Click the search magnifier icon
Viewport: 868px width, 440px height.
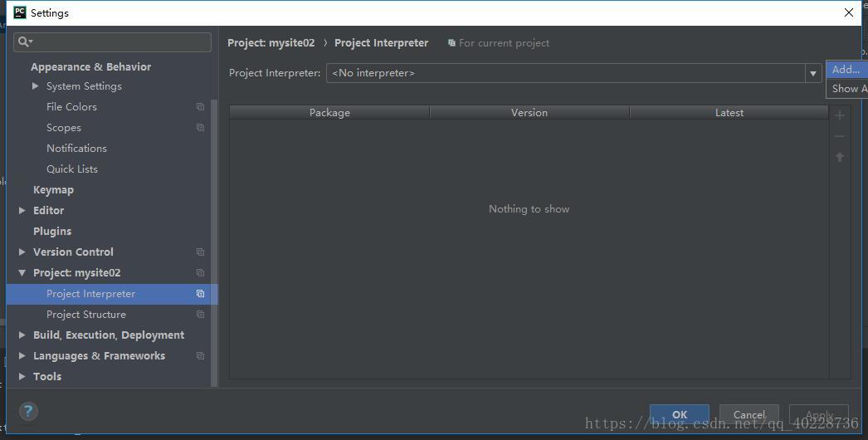point(24,42)
